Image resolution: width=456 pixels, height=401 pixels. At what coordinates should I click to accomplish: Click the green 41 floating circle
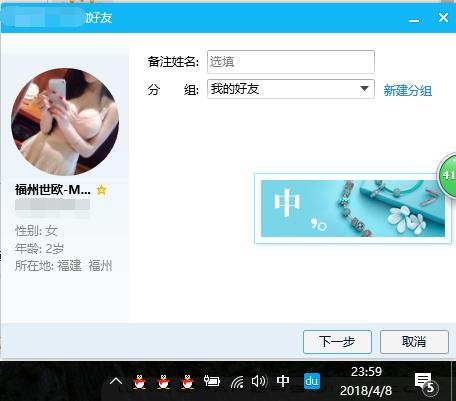(447, 175)
